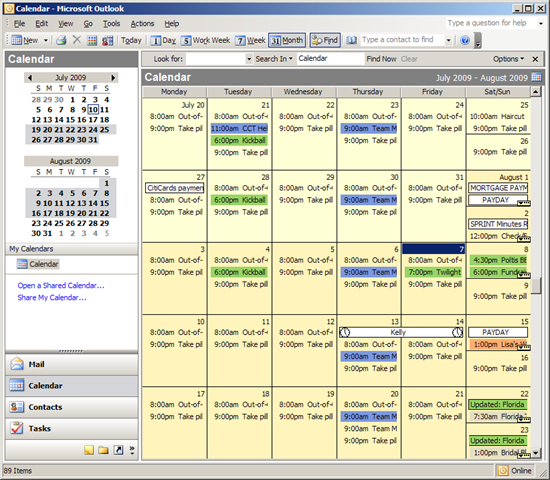This screenshot has width=550, height=480.
Task: Switch to Work Week view
Action: pyautogui.click(x=206, y=40)
